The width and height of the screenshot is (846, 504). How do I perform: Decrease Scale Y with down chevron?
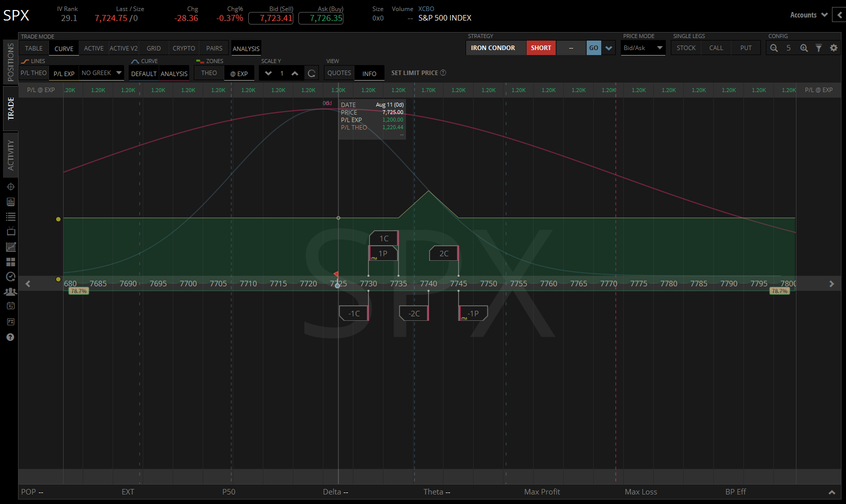pyautogui.click(x=268, y=74)
